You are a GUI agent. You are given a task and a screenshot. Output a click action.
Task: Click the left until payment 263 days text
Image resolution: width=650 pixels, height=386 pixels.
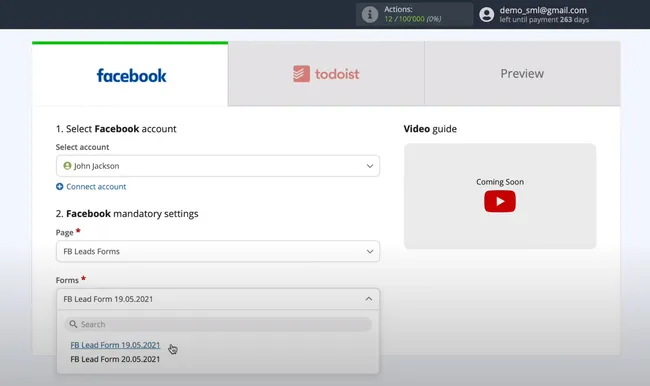pyautogui.click(x=544, y=19)
